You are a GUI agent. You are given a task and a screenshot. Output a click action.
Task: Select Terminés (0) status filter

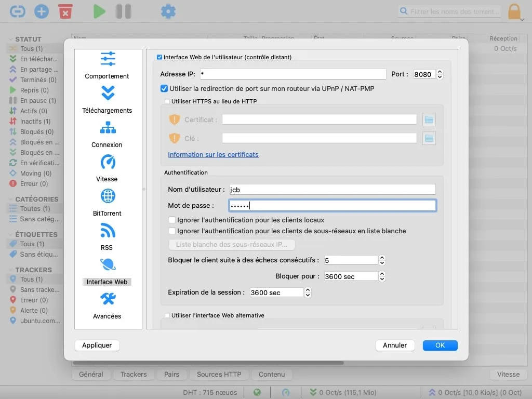coord(33,79)
